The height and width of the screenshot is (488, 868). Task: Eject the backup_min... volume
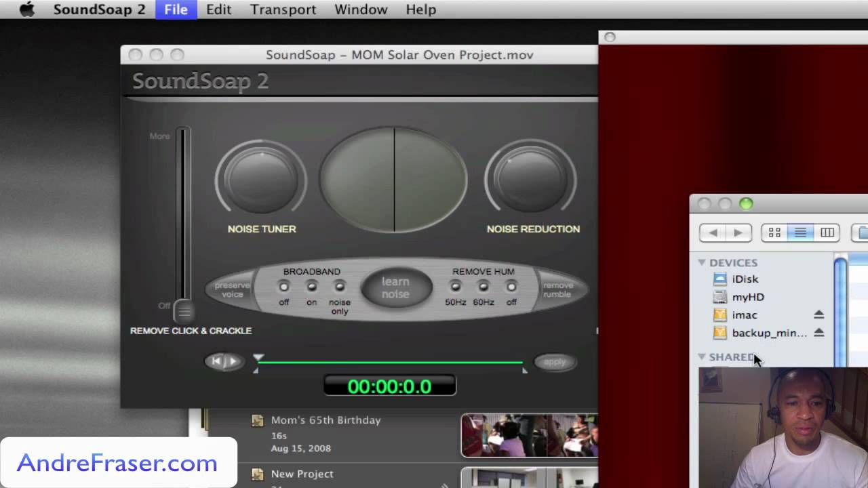click(818, 333)
